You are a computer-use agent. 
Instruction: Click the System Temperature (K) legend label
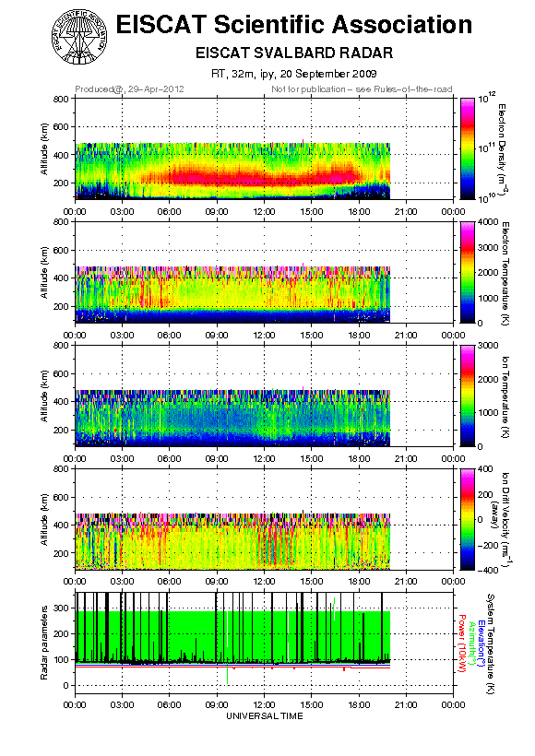(491, 644)
